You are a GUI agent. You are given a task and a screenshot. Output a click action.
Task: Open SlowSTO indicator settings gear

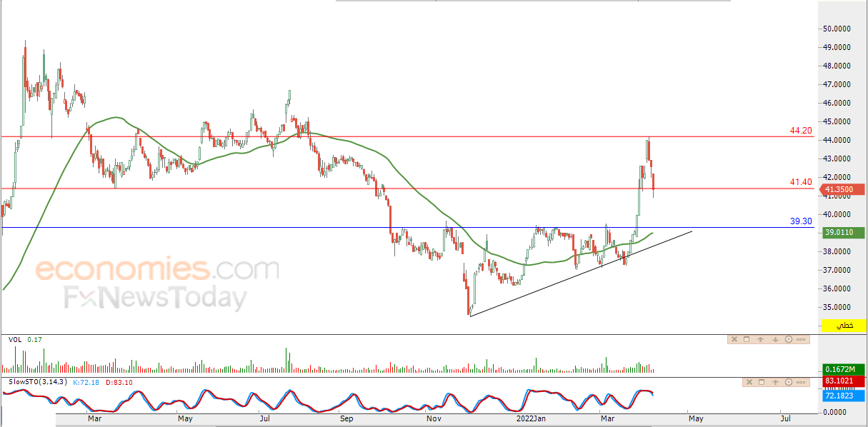coord(789,382)
